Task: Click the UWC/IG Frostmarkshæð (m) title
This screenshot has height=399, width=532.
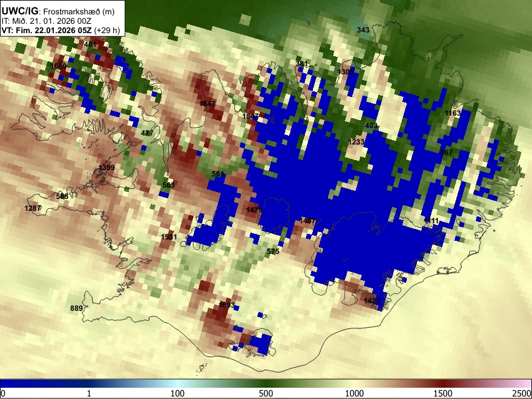Action: tap(58, 11)
